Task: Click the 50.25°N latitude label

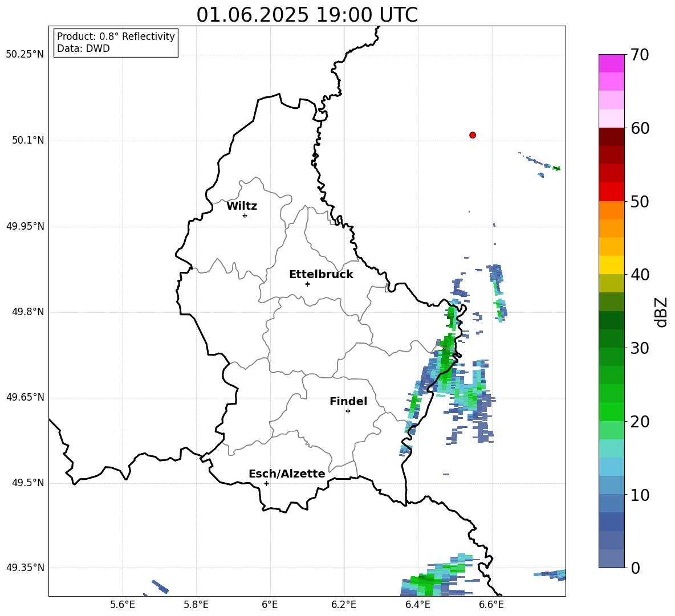Action: pyautogui.click(x=25, y=55)
